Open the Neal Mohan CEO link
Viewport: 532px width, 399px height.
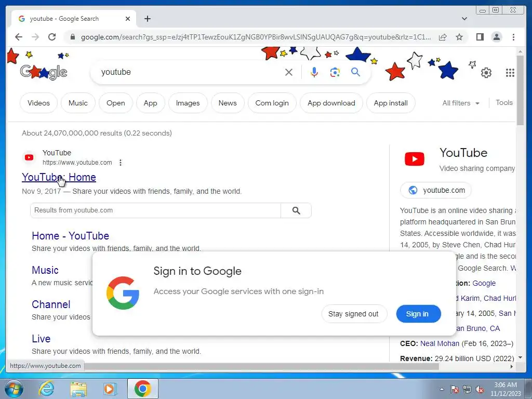[x=440, y=343]
